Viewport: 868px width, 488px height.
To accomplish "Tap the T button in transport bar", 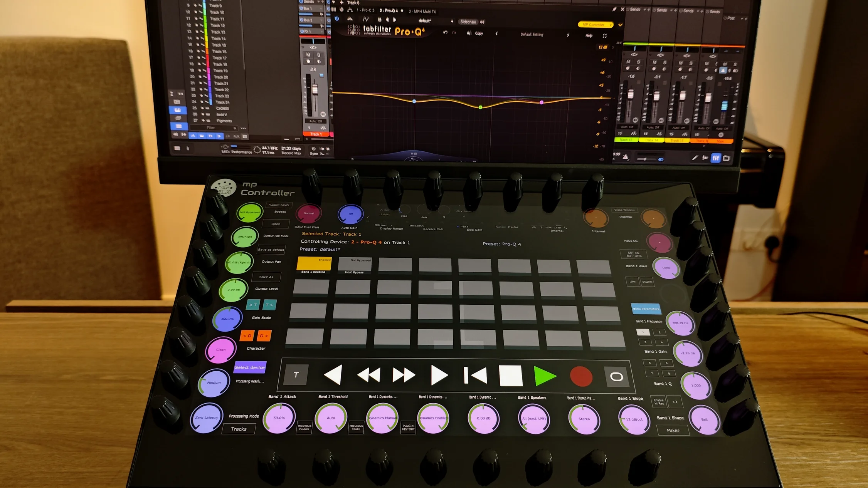I will [x=296, y=375].
